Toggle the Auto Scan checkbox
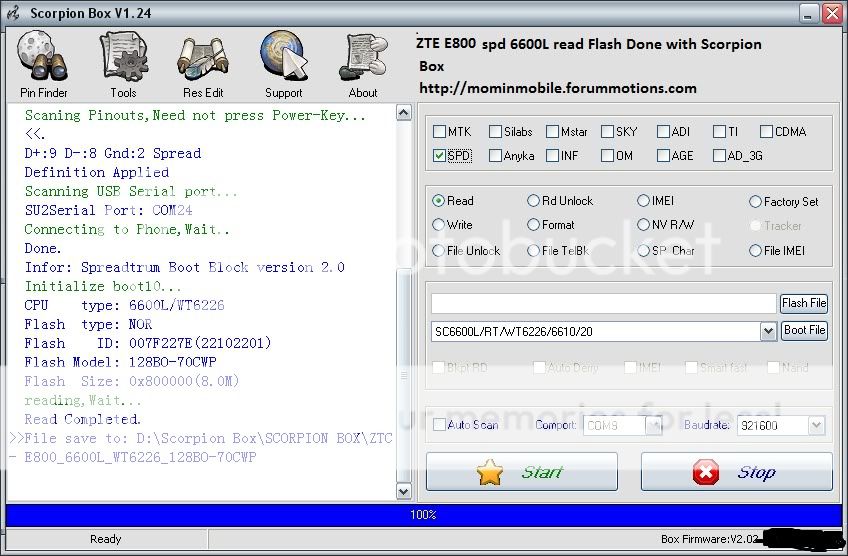This screenshot has width=848, height=556. coord(439,425)
